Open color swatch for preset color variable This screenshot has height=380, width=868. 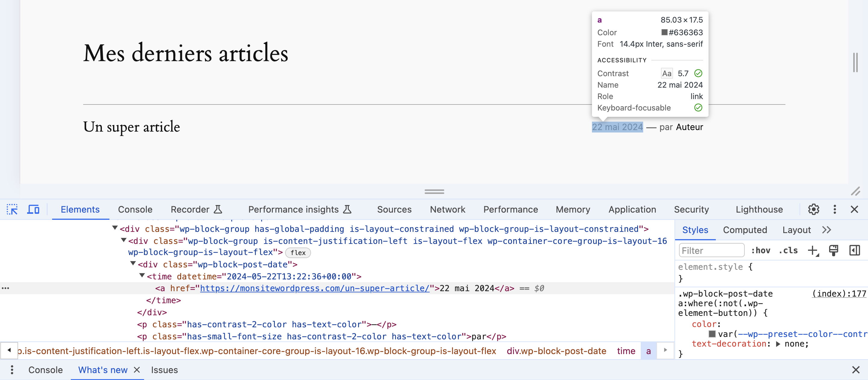(712, 334)
